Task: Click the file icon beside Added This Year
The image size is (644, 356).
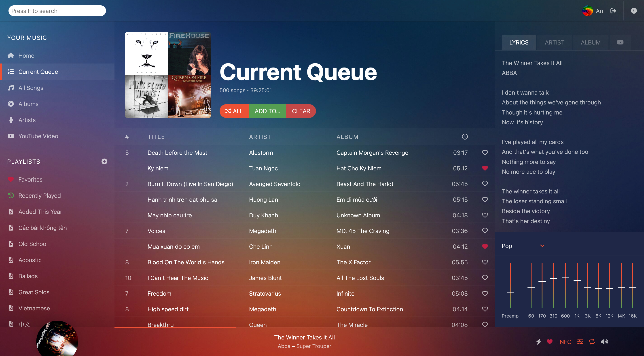Action: (x=11, y=212)
